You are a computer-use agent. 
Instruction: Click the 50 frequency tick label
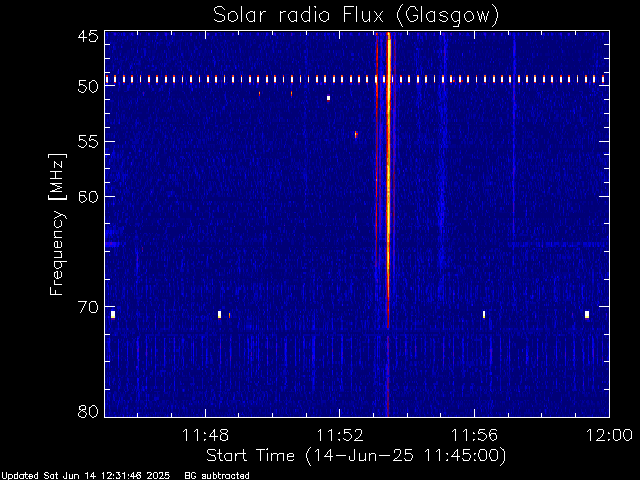[x=88, y=87]
